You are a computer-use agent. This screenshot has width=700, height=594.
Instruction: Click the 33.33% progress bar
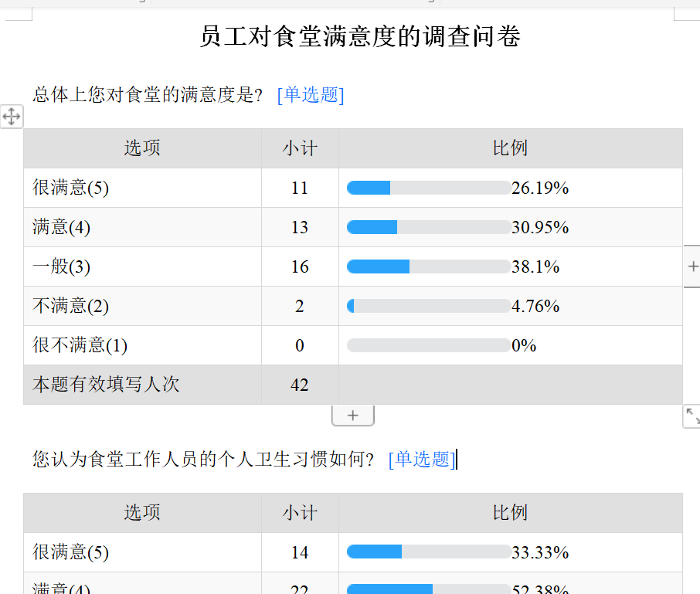(429, 552)
